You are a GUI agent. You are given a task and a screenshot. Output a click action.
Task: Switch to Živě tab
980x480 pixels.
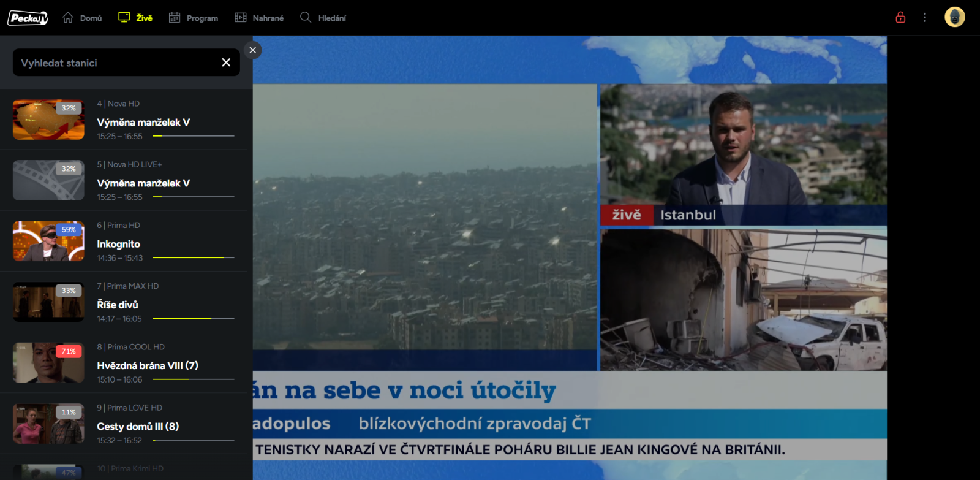pyautogui.click(x=135, y=18)
